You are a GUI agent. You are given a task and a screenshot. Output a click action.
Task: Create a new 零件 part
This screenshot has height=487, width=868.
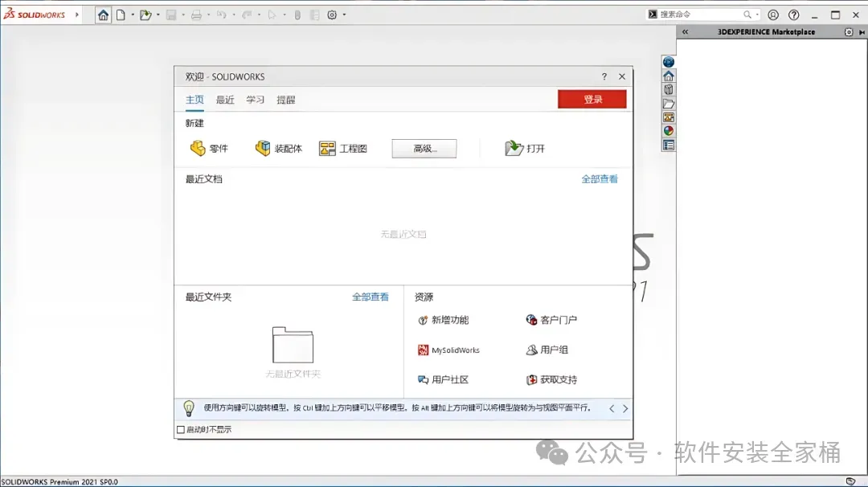tap(209, 149)
